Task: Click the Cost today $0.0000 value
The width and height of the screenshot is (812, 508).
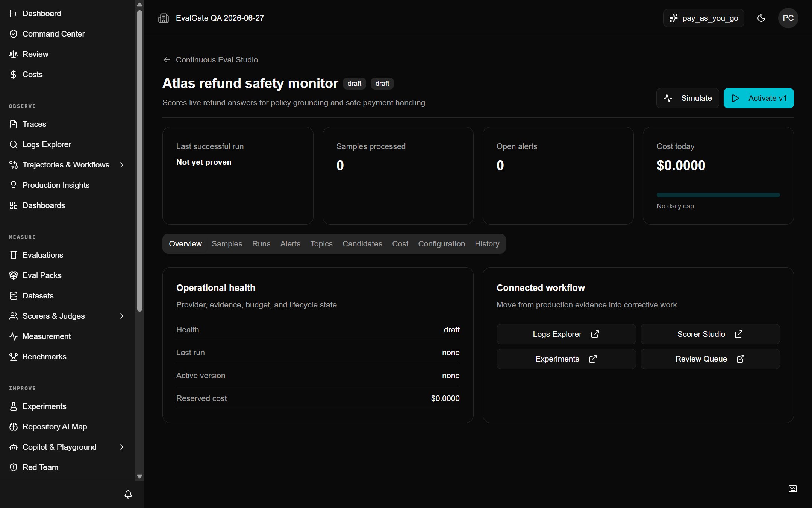Action: (x=681, y=166)
